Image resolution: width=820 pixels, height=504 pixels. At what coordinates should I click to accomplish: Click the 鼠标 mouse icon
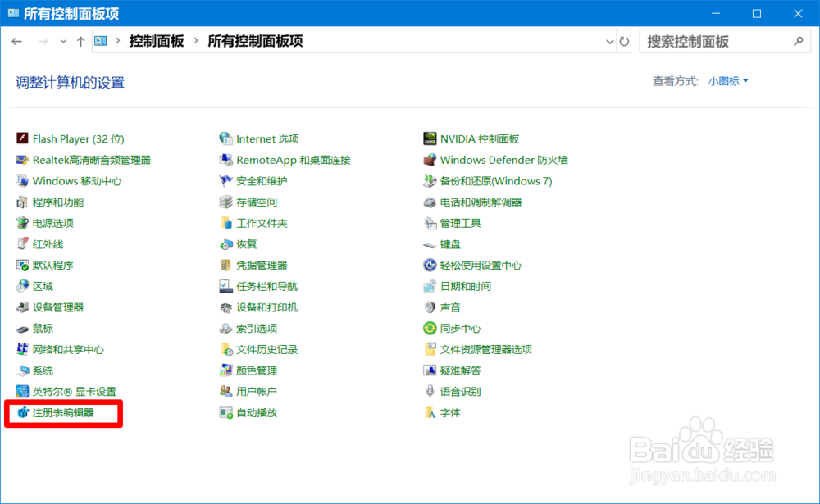click(22, 329)
